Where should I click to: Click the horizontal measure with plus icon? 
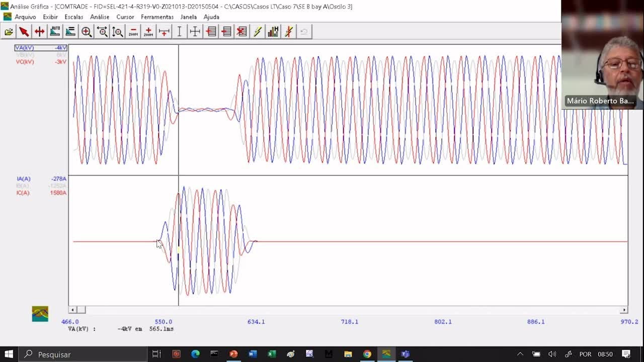164,32
